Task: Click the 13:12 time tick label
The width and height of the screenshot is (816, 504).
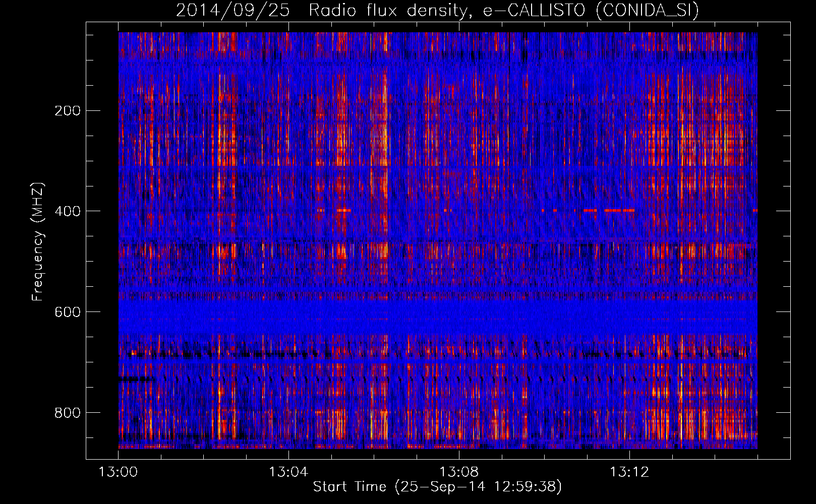Action: pyautogui.click(x=629, y=472)
